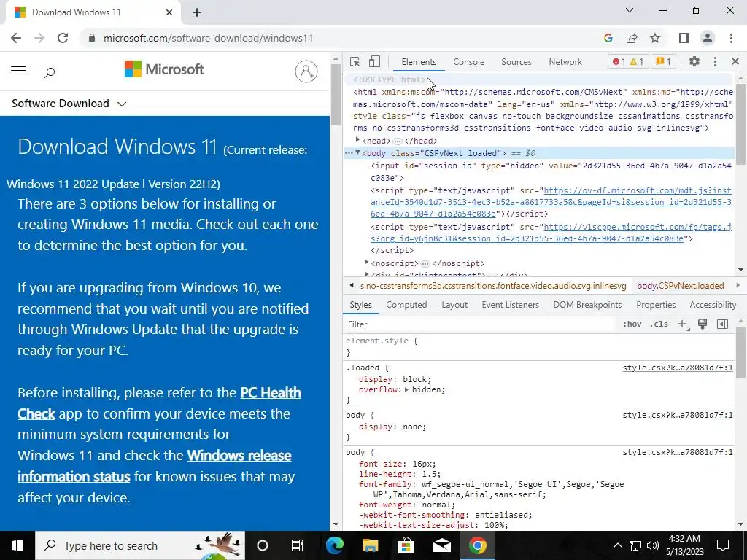Switch to Event Listeners tab

(x=510, y=305)
